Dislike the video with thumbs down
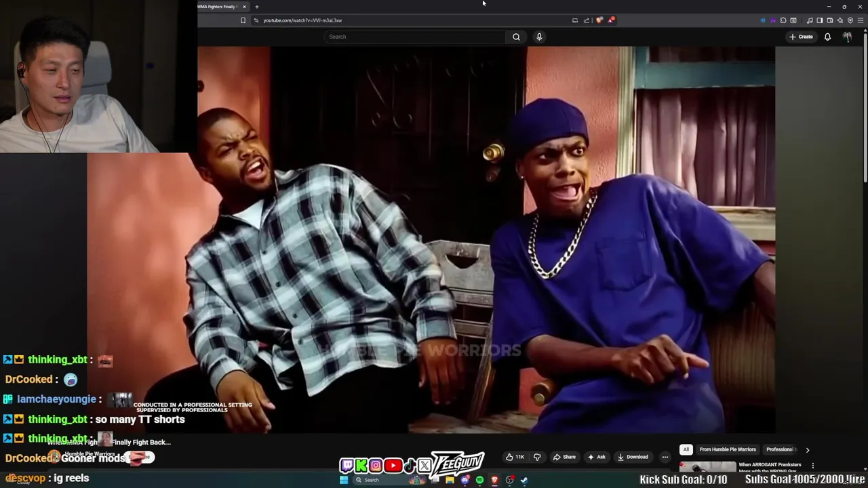Viewport: 868px width, 488px height. click(537, 457)
